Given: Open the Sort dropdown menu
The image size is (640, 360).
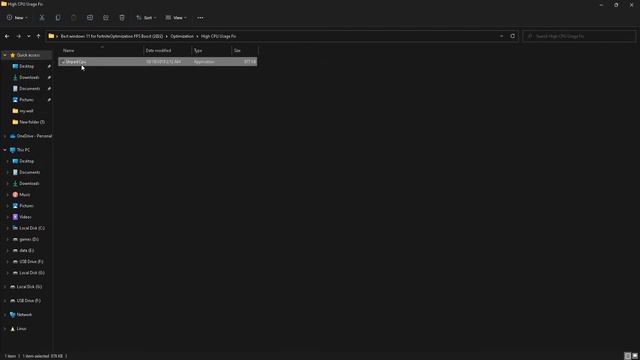Looking at the screenshot, I should point(146,18).
